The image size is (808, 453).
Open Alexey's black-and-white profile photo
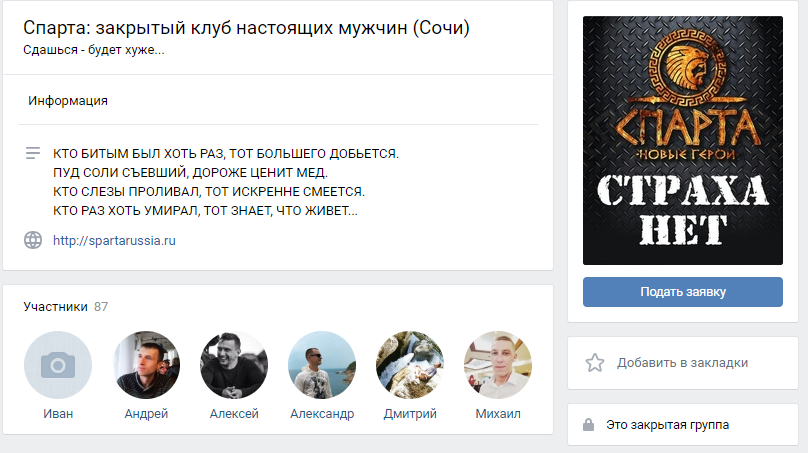point(234,365)
